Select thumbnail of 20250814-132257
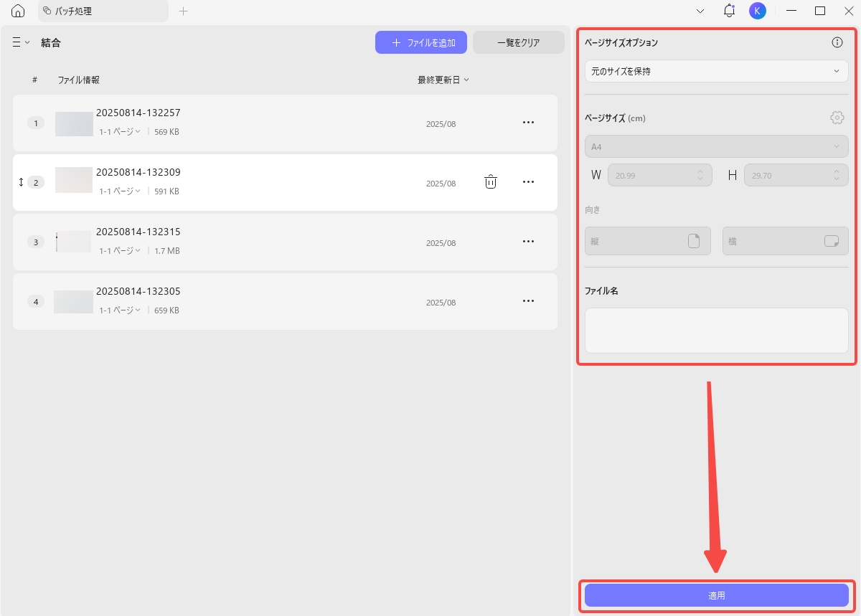Viewport: 861px width, 616px height. [x=74, y=123]
